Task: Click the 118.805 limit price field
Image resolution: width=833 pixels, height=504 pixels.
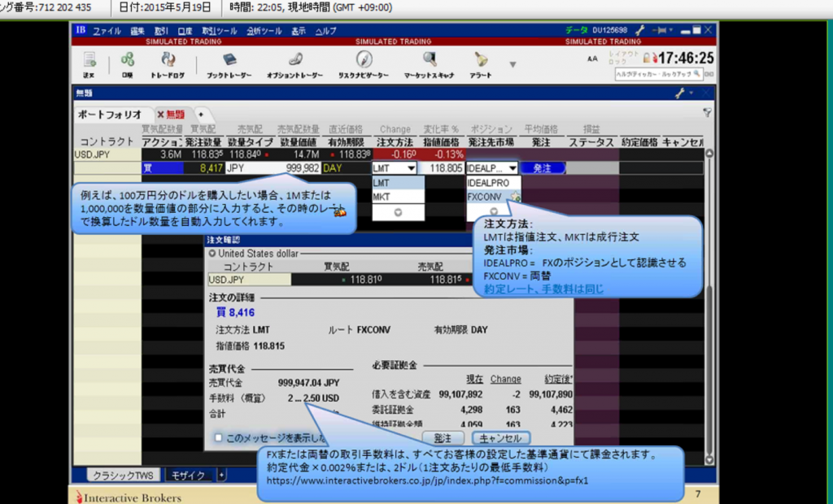Action: coord(442,168)
